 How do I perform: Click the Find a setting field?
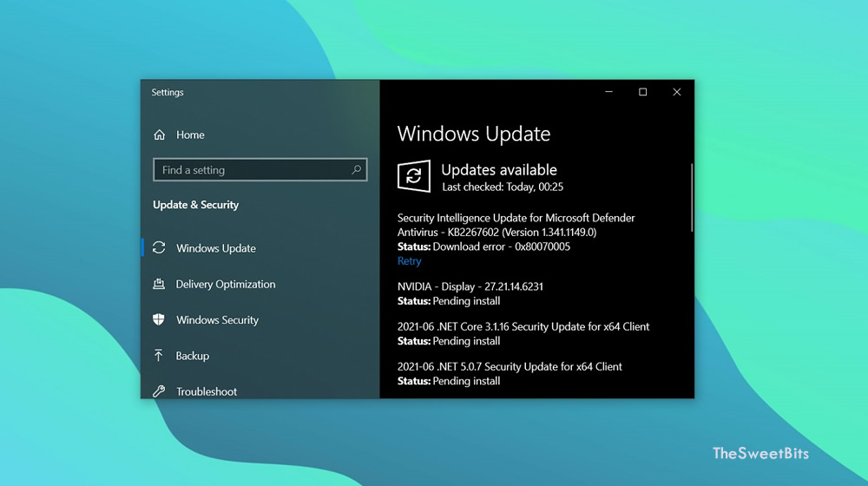(x=260, y=169)
